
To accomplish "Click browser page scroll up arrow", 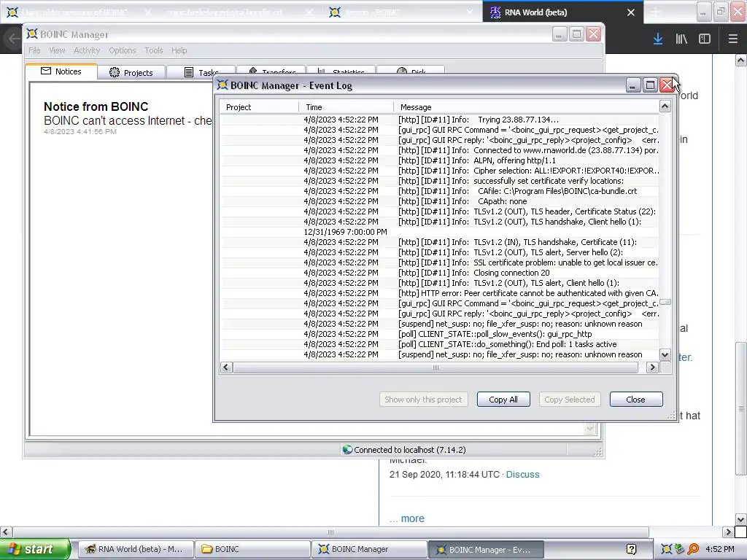I will click(741, 61).
